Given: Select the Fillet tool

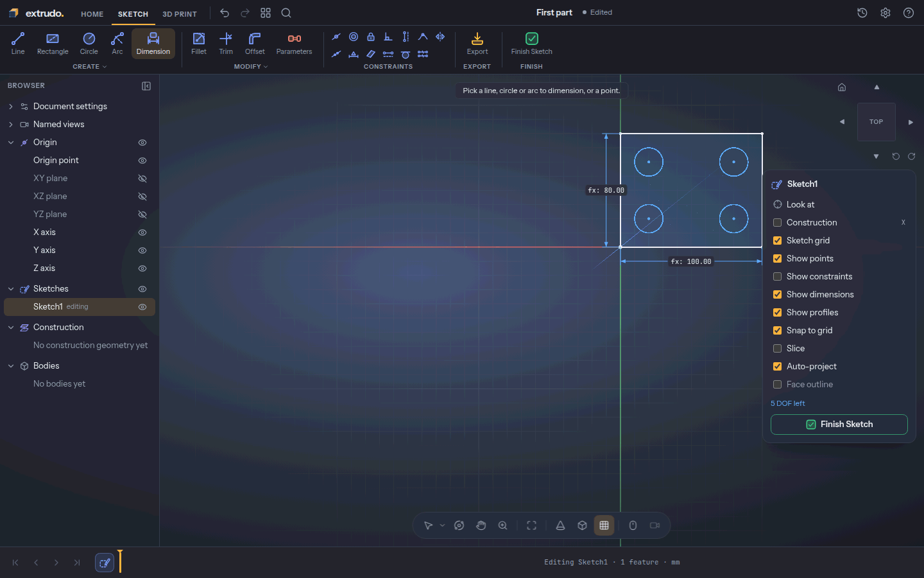Looking at the screenshot, I should click(199, 44).
